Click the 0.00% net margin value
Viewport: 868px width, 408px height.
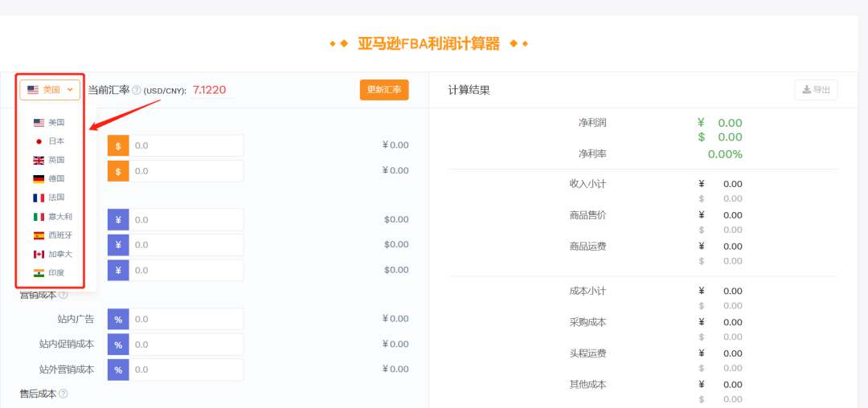(x=725, y=154)
